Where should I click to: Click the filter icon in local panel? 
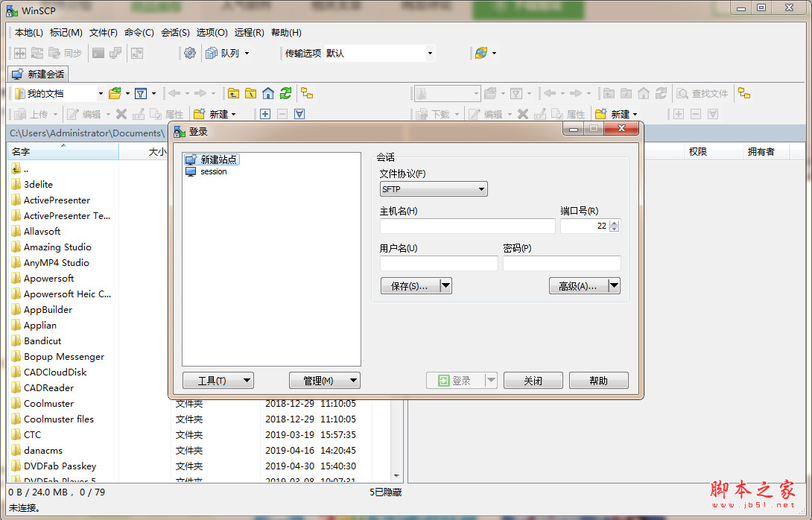tap(140, 93)
